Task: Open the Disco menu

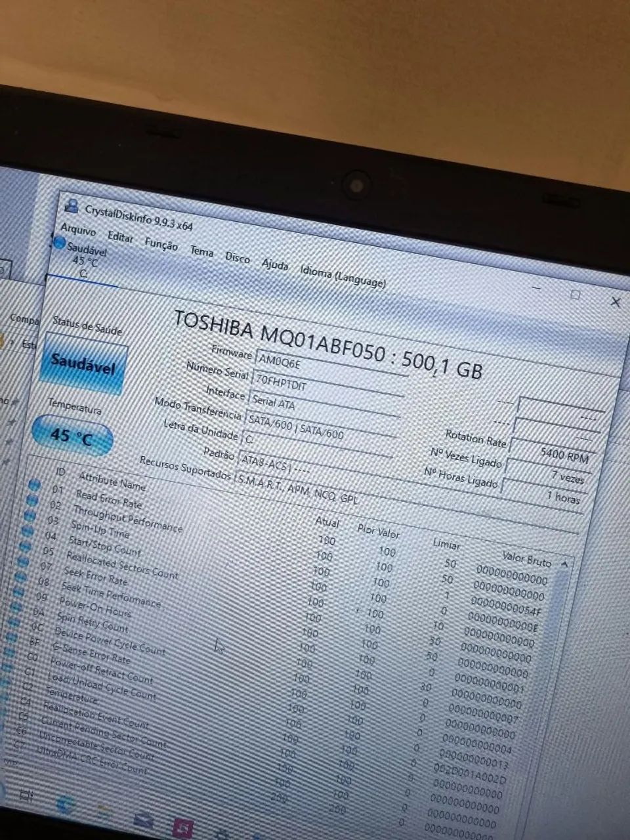Action: tap(237, 257)
